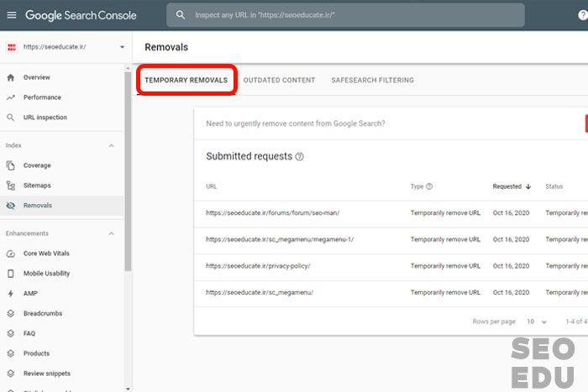Click the AMP lightning bolt icon
Image resolution: width=588 pixels, height=392 pixels.
click(11, 294)
